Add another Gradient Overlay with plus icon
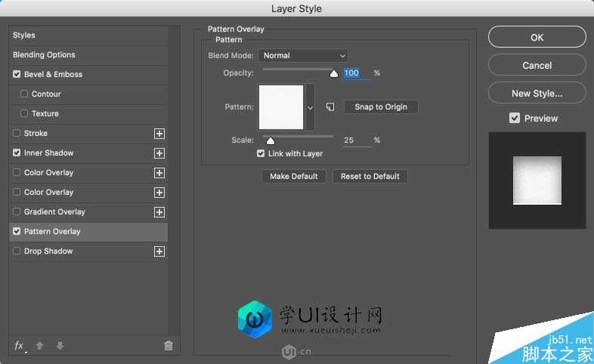The width and height of the screenshot is (594, 364). click(x=159, y=212)
